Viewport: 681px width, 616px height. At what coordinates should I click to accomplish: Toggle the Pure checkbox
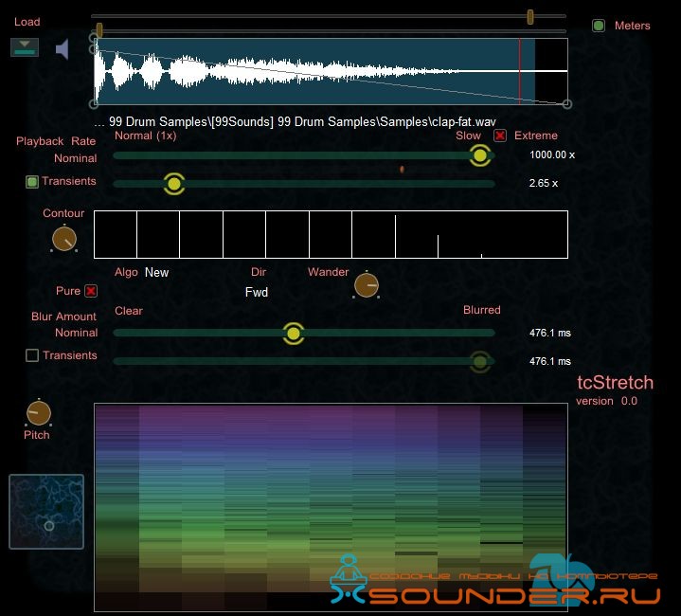tap(91, 291)
